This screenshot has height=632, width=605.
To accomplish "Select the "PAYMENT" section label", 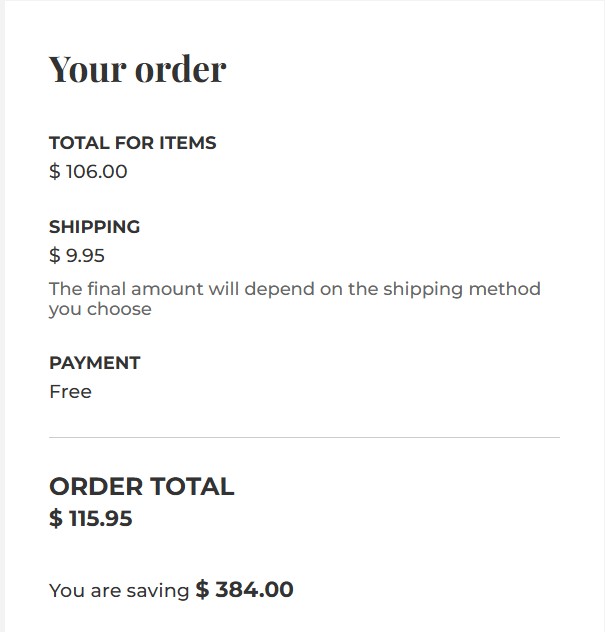I will pyautogui.click(x=94, y=363).
